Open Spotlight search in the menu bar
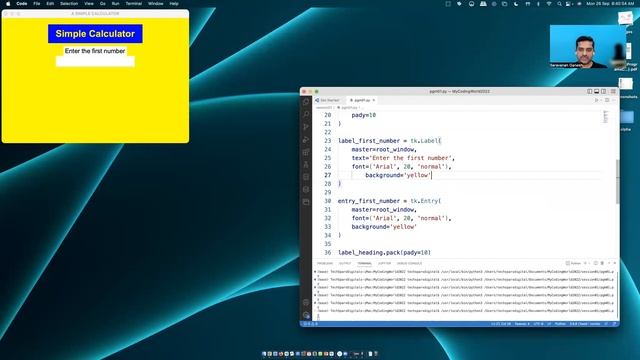 tap(559, 4)
